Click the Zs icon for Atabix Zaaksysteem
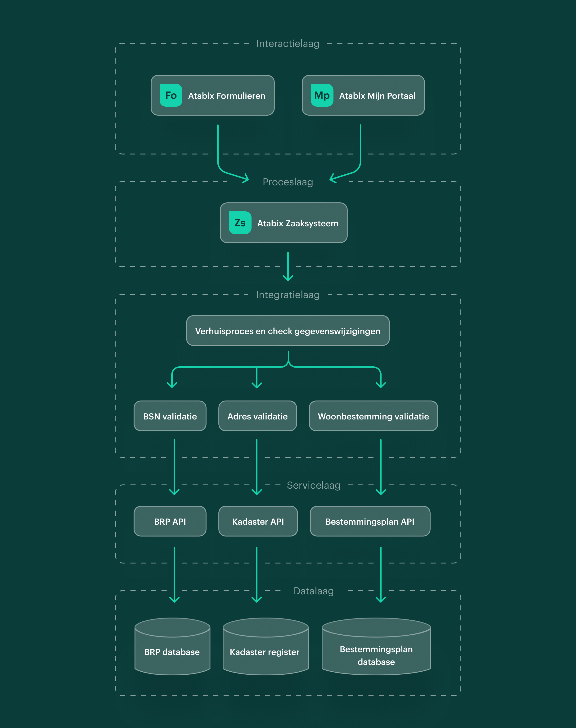This screenshot has width=576, height=728. tap(240, 223)
